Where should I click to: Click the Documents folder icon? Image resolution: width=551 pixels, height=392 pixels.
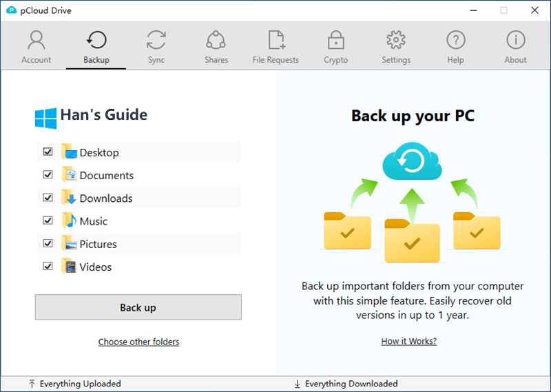tap(69, 175)
